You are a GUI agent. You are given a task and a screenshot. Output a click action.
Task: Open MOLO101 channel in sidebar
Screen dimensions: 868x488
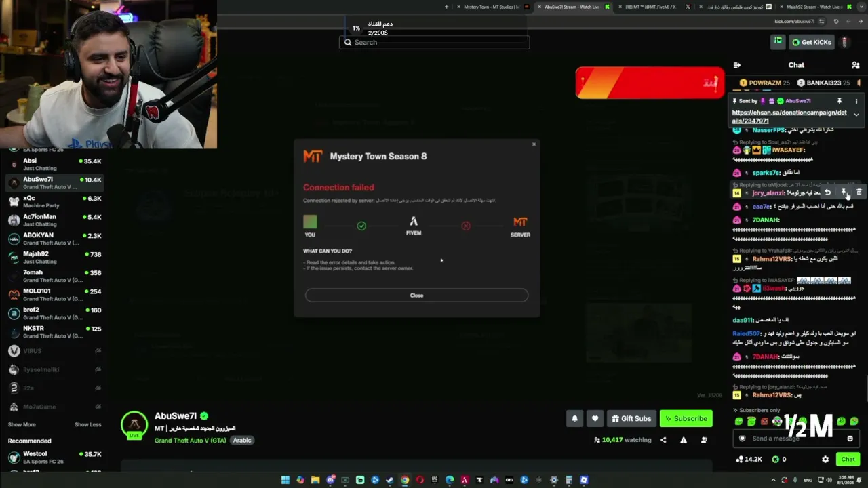click(x=54, y=295)
